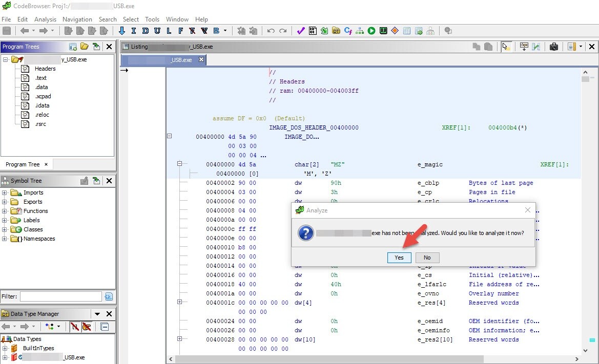This screenshot has width=599, height=364.
Task: Expand the Imports folder in Symbol Tree
Action: (x=5, y=192)
